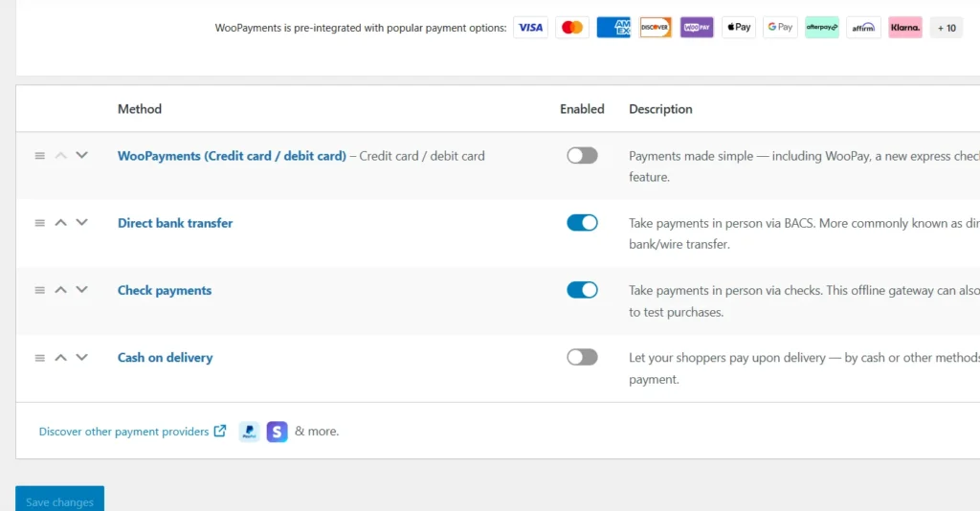This screenshot has height=511, width=980.
Task: Disable the Check payments toggle
Action: (x=582, y=291)
